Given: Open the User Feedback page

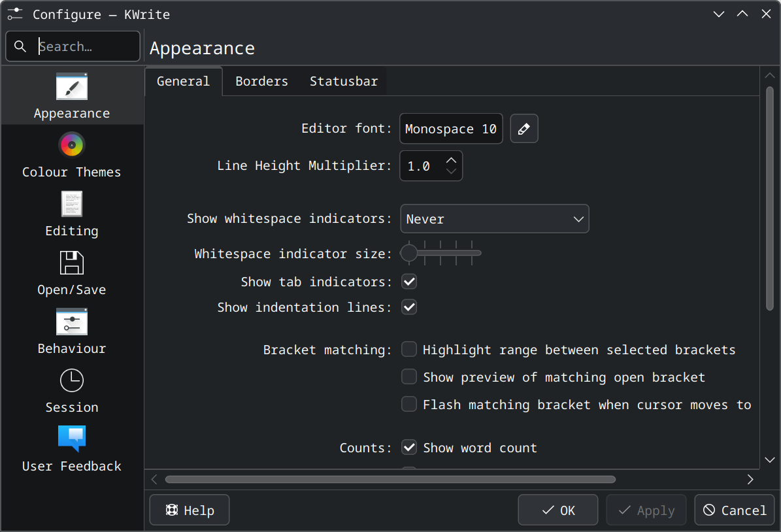Looking at the screenshot, I should tap(72, 449).
